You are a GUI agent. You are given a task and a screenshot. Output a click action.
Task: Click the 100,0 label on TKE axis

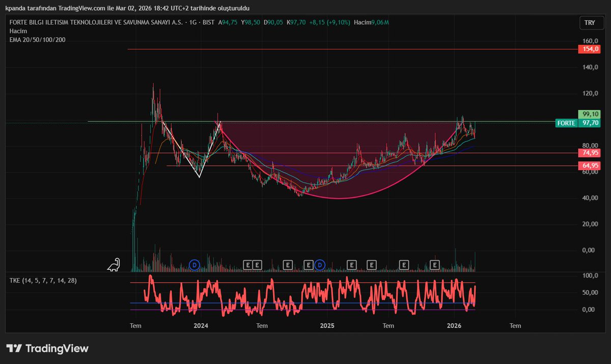tap(590, 275)
